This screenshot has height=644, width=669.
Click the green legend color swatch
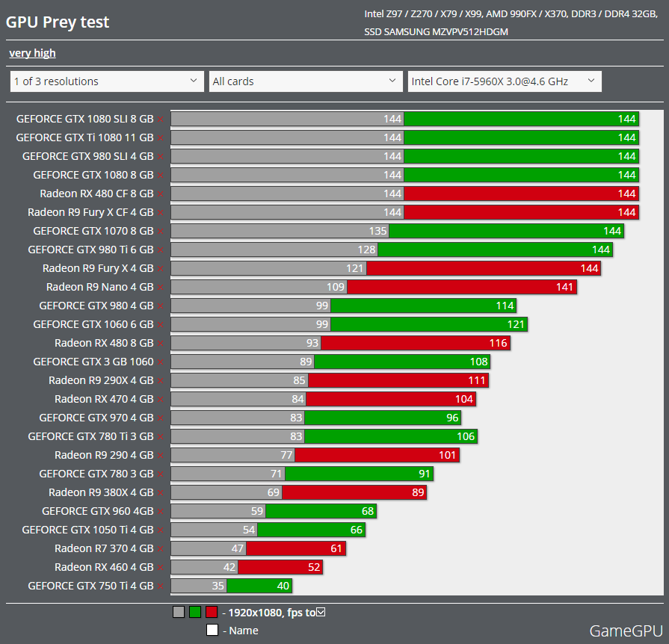coord(195,613)
